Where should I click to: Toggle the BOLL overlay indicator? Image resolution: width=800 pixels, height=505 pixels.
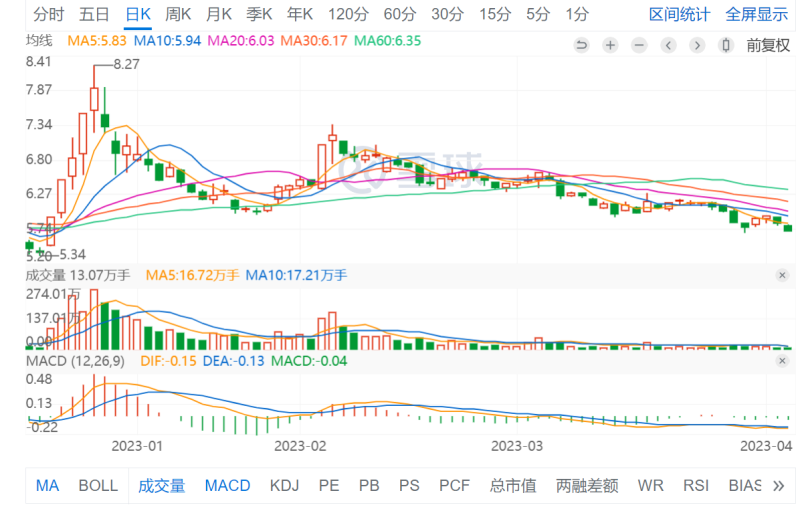[98, 486]
